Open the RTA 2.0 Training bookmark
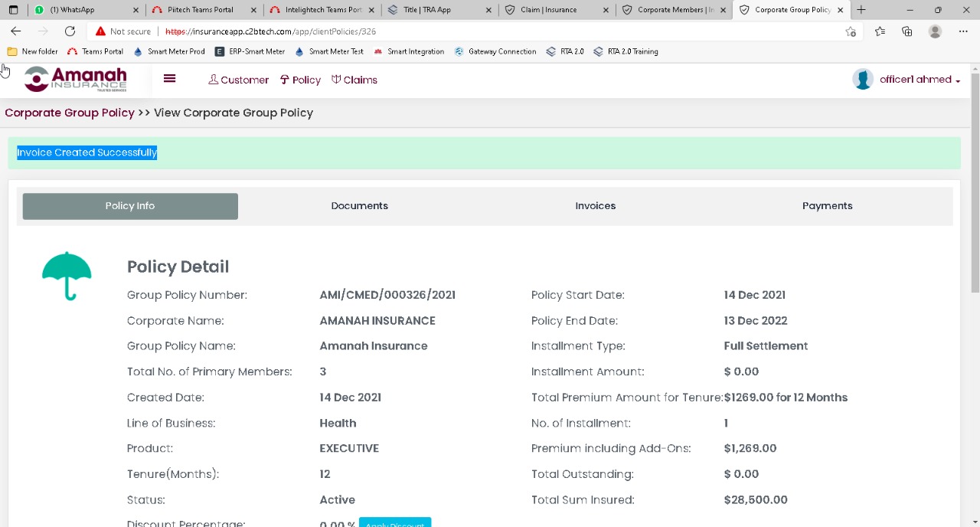Image resolution: width=980 pixels, height=527 pixels. coord(626,51)
